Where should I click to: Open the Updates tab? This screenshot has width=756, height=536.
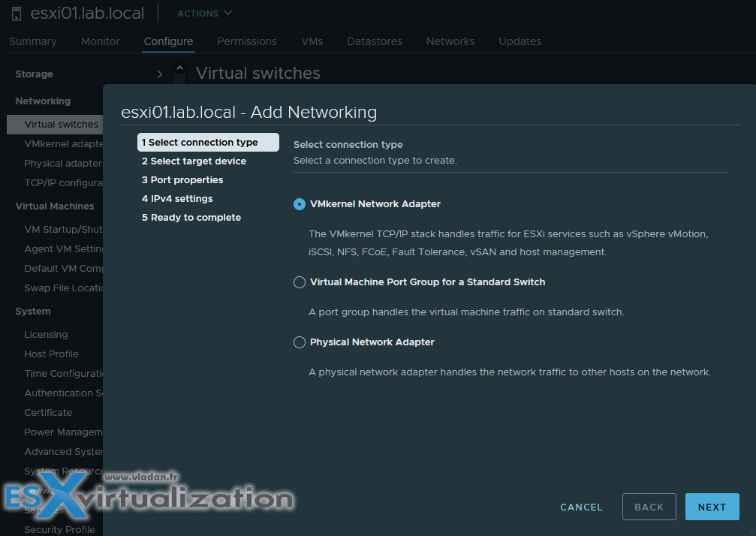point(520,41)
